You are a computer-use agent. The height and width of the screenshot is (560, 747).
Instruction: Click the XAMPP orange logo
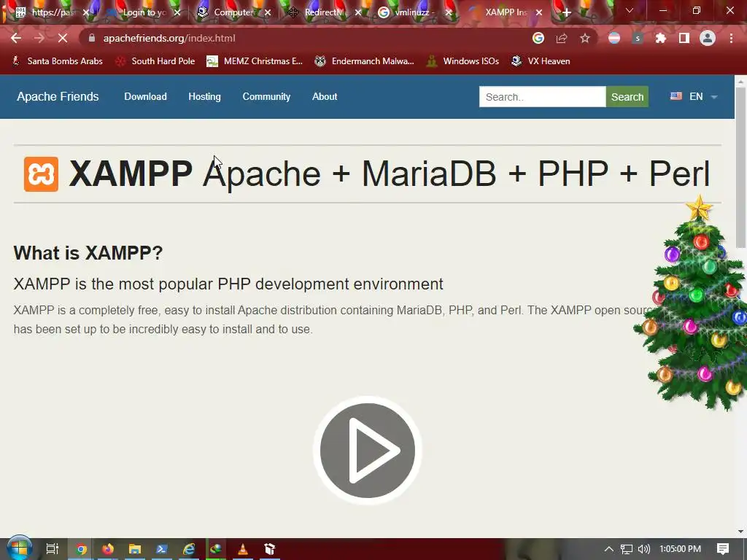coord(42,174)
